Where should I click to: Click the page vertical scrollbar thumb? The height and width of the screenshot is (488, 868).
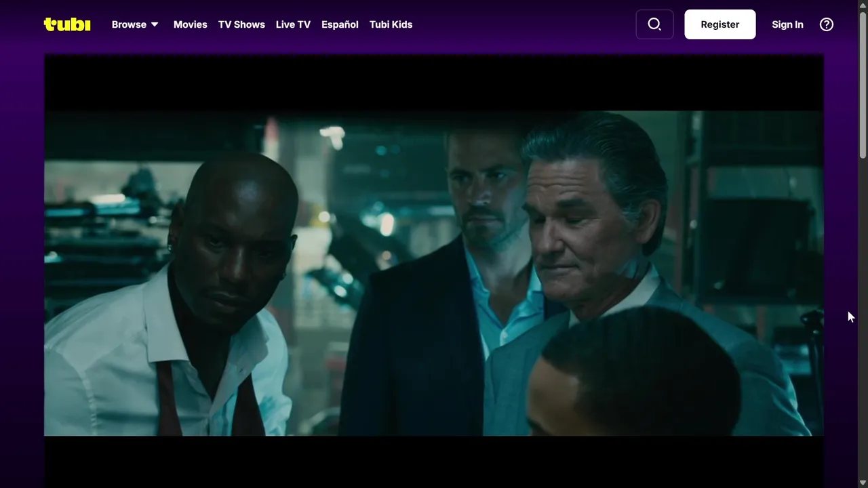pos(863,85)
